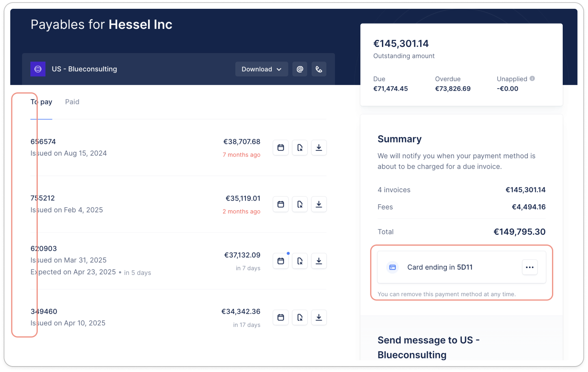588x372 pixels.
Task: Click document icon for invoice 349460
Action: [x=300, y=317]
